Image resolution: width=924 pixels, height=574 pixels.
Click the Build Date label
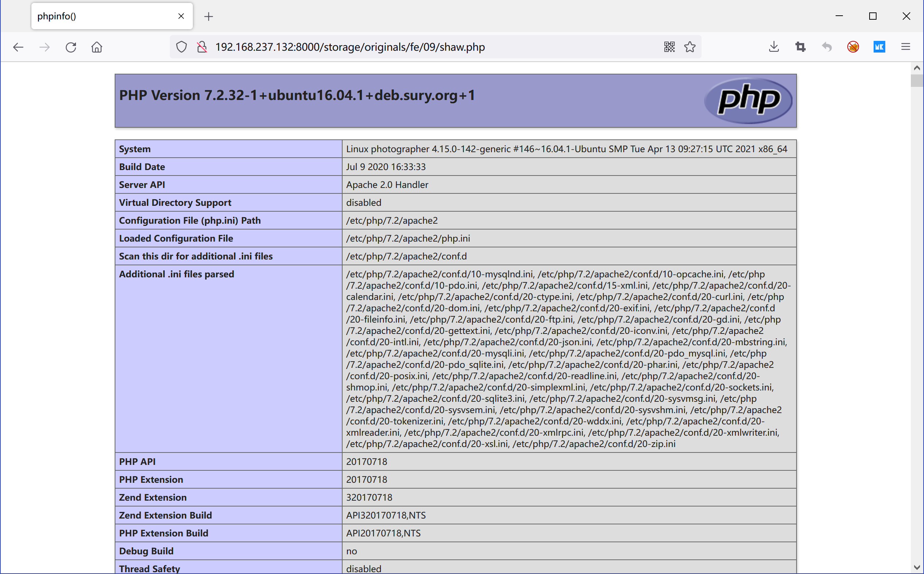[x=142, y=167]
